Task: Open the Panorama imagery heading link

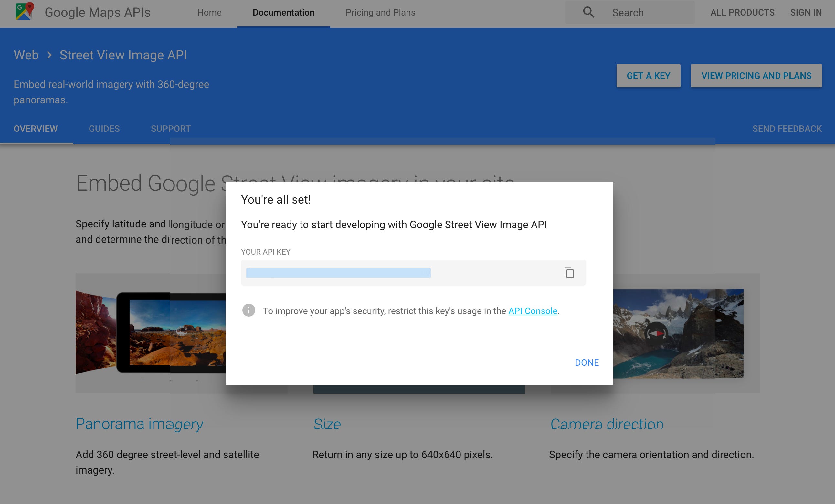Action: coord(139,424)
